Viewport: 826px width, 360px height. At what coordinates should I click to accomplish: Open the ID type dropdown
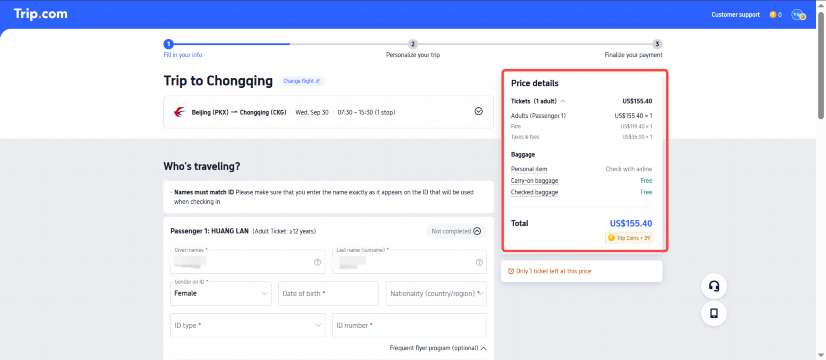pyautogui.click(x=248, y=325)
